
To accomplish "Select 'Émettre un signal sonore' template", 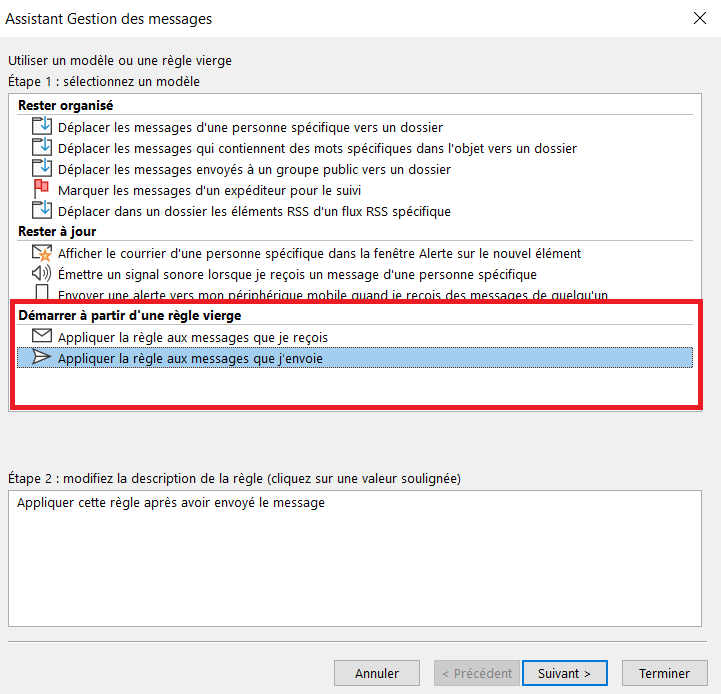I will pos(297,275).
